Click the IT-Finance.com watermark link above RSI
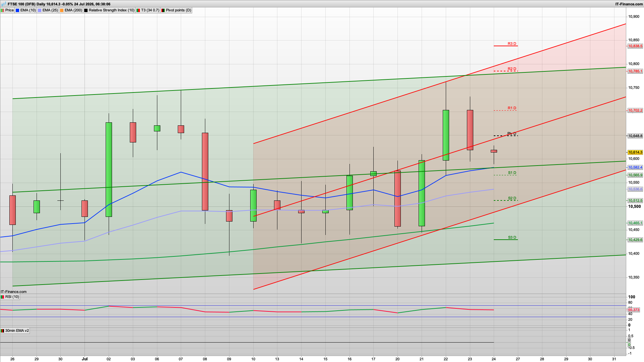The width and height of the screenshot is (644, 362). [13, 292]
